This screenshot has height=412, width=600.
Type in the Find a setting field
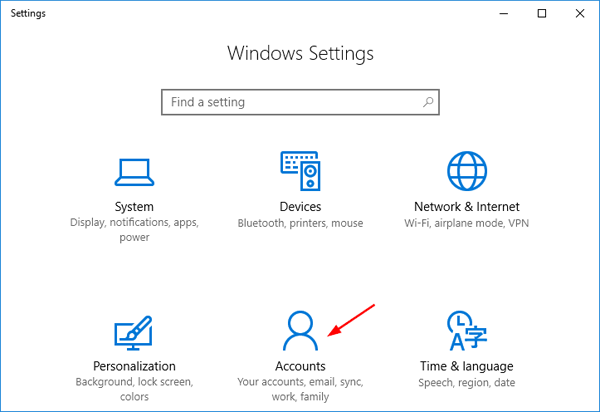(290, 102)
